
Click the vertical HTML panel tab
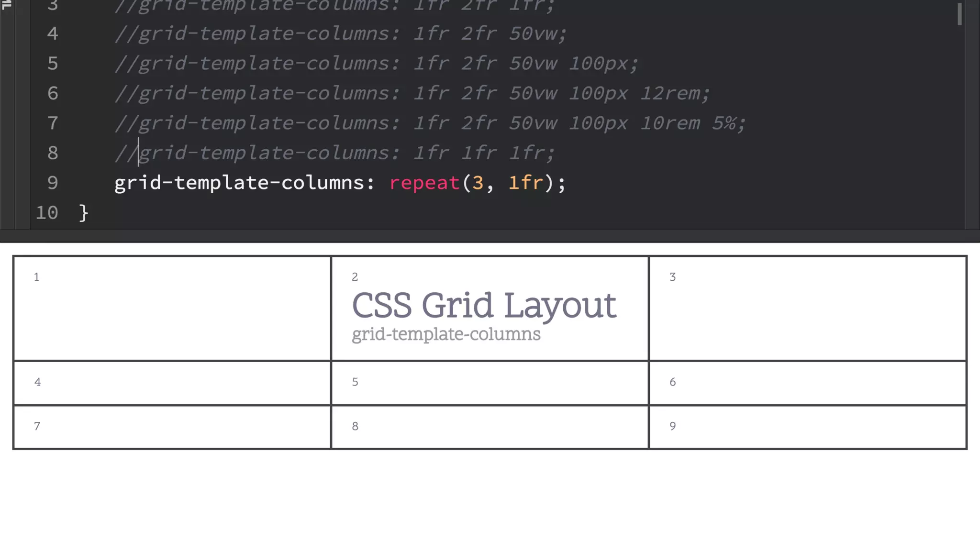[x=7, y=5]
